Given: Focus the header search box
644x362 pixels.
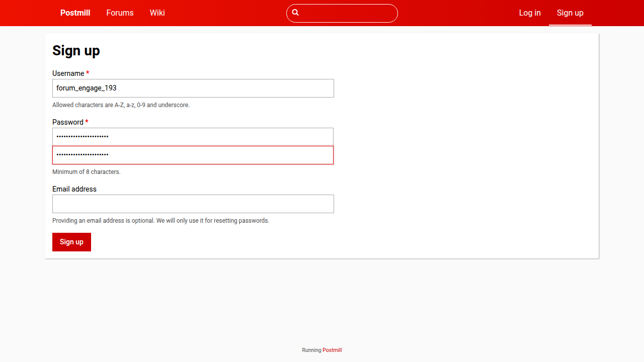Looking at the screenshot, I should (342, 13).
